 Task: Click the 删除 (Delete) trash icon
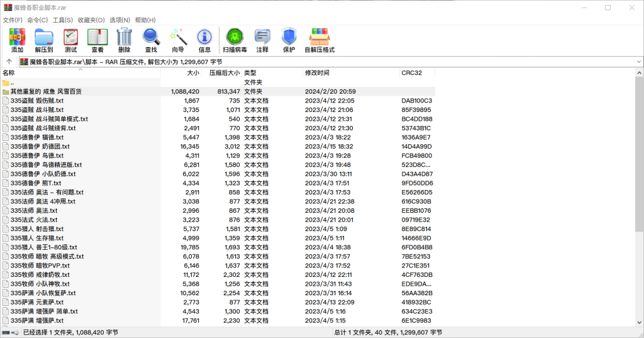click(124, 40)
